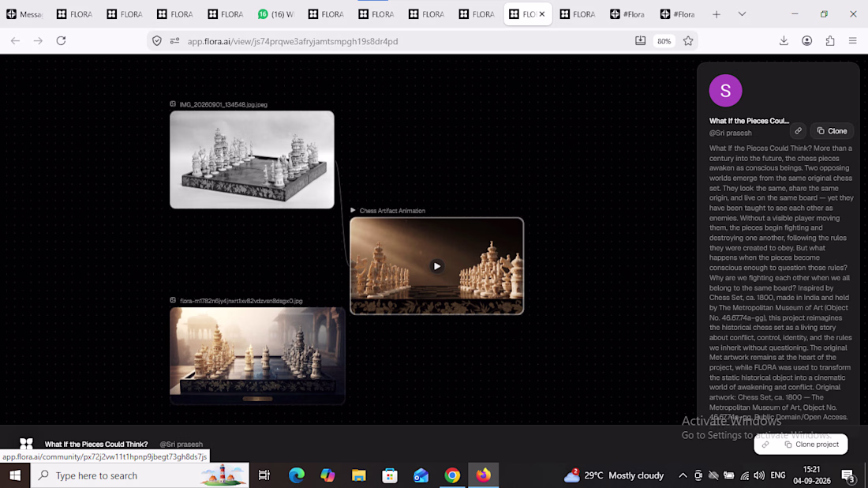Open Microsoft Store from taskbar
Screen dimensions: 868x488
[x=390, y=475]
